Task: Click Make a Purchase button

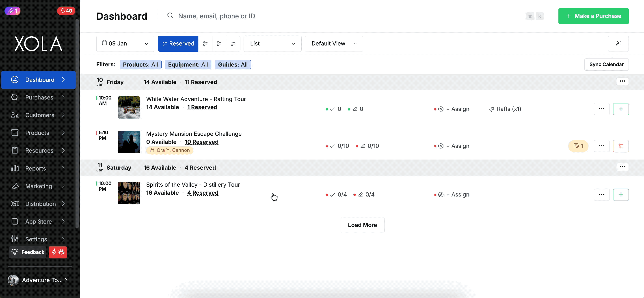Action: [x=593, y=16]
